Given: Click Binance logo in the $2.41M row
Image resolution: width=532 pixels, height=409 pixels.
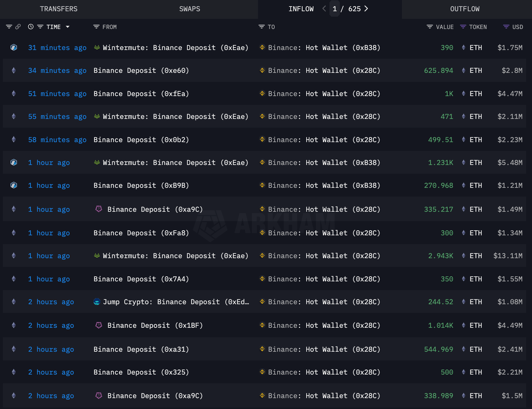Looking at the screenshot, I should (262, 350).
